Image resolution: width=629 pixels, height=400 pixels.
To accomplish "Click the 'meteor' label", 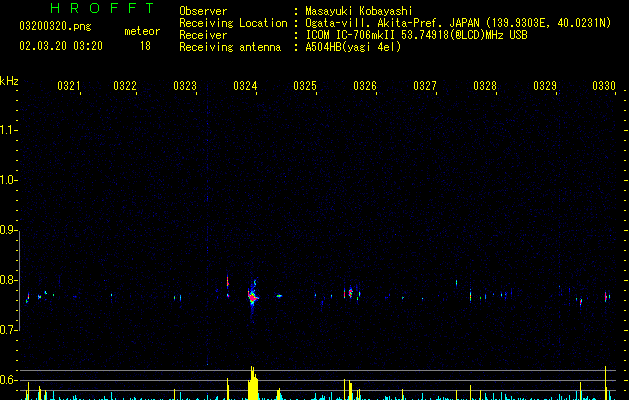I will (x=142, y=31).
